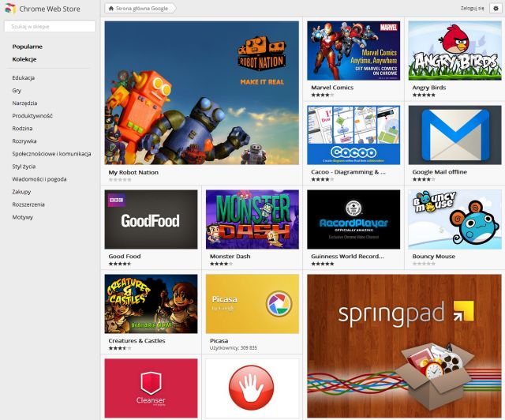Click the Bouncy Mouse title text
The height and width of the screenshot is (420, 505).
433,257
